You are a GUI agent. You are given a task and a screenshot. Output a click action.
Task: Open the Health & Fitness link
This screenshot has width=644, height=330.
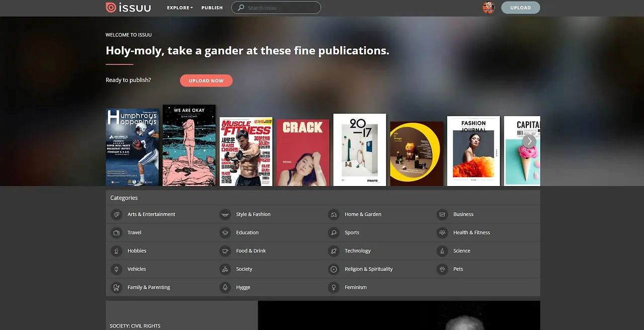pos(471,232)
